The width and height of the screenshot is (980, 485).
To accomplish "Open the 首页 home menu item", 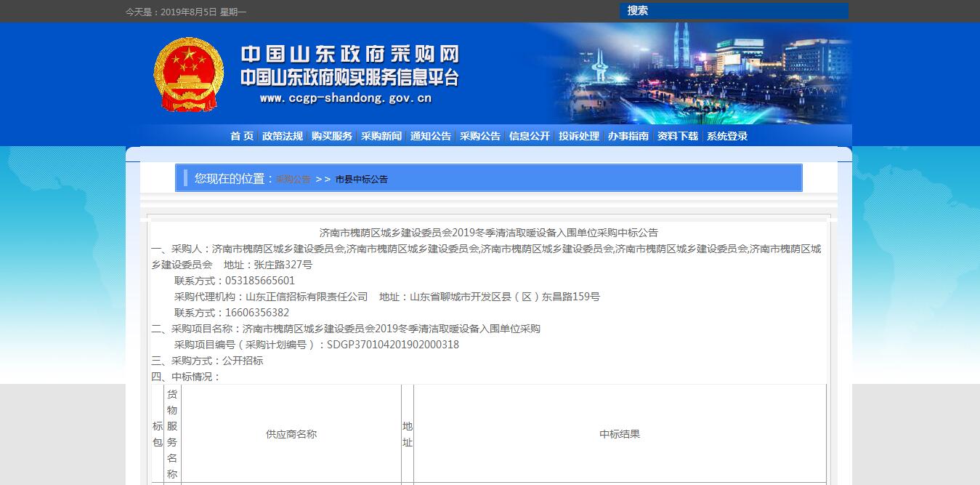I will tap(240, 136).
